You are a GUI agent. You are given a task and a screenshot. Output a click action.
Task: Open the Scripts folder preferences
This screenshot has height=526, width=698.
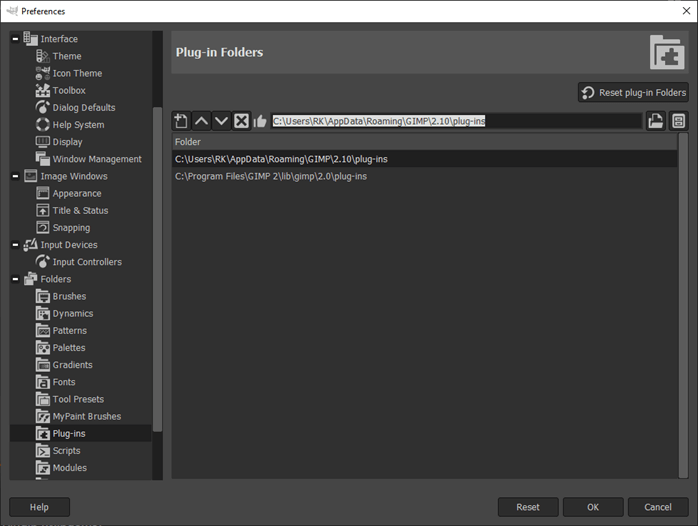tap(66, 451)
